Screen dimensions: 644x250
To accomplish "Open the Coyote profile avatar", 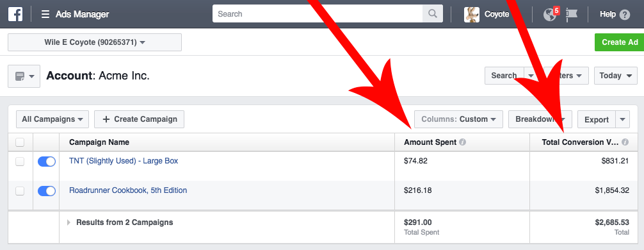I will (x=472, y=14).
